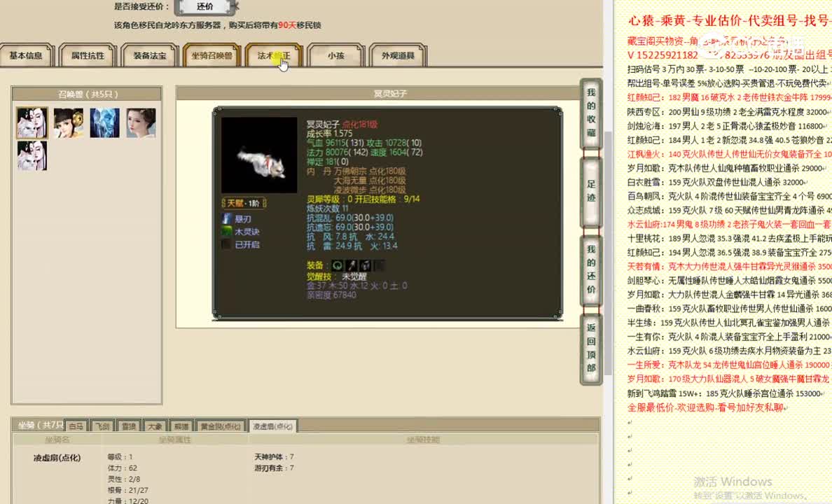832x504 pixels.
Task: Open the 外观道具 tab
Action: point(397,55)
